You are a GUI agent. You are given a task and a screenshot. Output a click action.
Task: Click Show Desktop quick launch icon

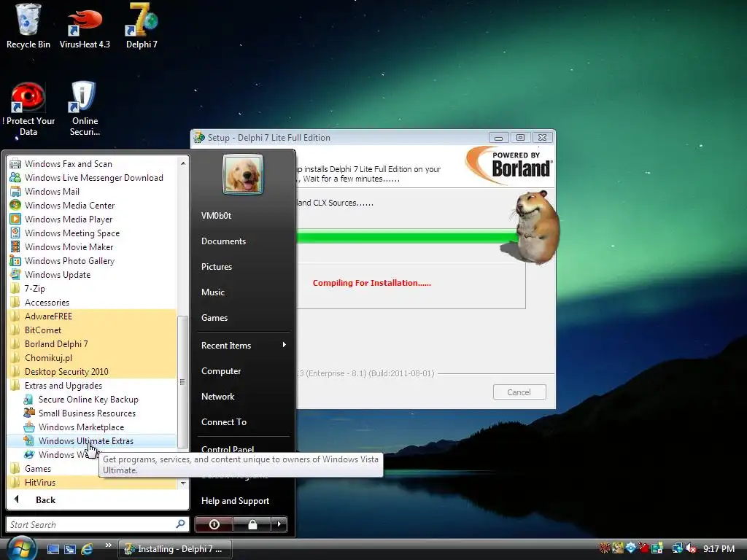coord(53,549)
